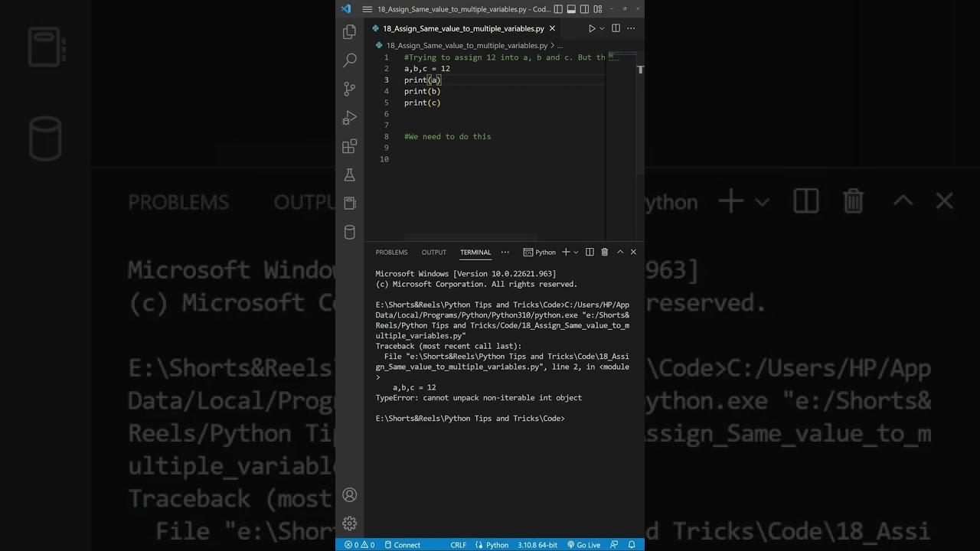Expand the new terminal launch profile dropdown
Viewport: 980px width, 551px height.
(x=576, y=252)
